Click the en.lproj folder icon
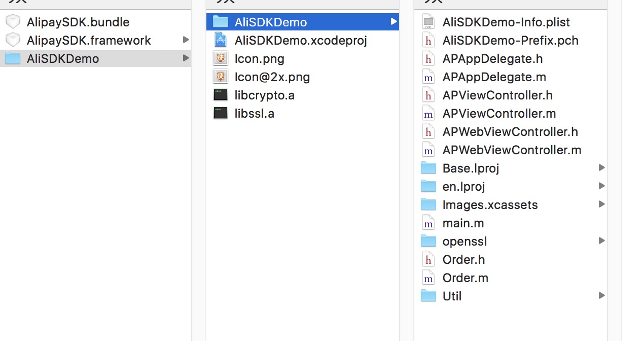644x341 pixels. [428, 186]
